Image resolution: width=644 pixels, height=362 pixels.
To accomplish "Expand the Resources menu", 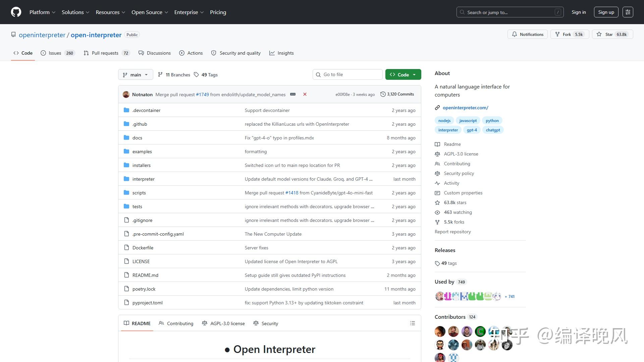I will tap(110, 12).
